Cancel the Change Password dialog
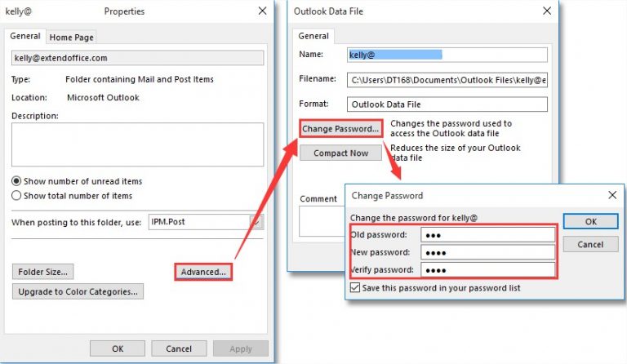This screenshot has width=627, height=364. (x=590, y=244)
